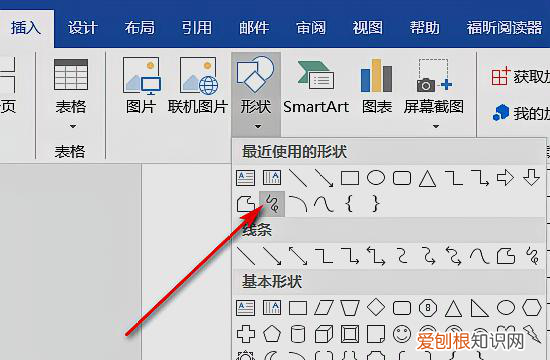550x360 pixels.
Task: Select freeform shape tool under 线条
Action: [506, 256]
